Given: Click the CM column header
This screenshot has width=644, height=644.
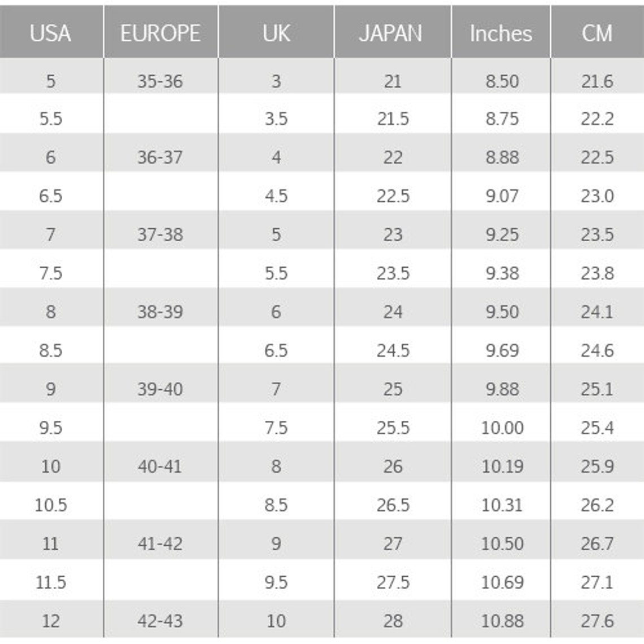Looking at the screenshot, I should click(x=598, y=33).
